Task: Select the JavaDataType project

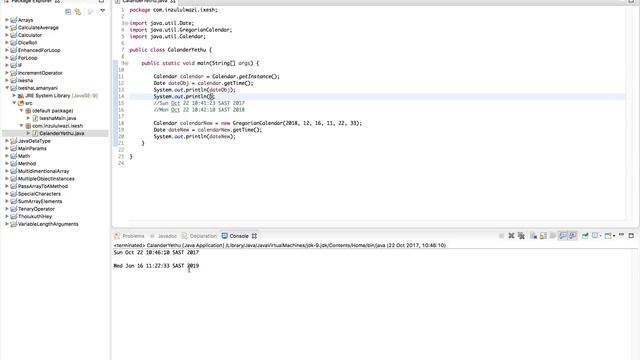Action: pyautogui.click(x=34, y=141)
